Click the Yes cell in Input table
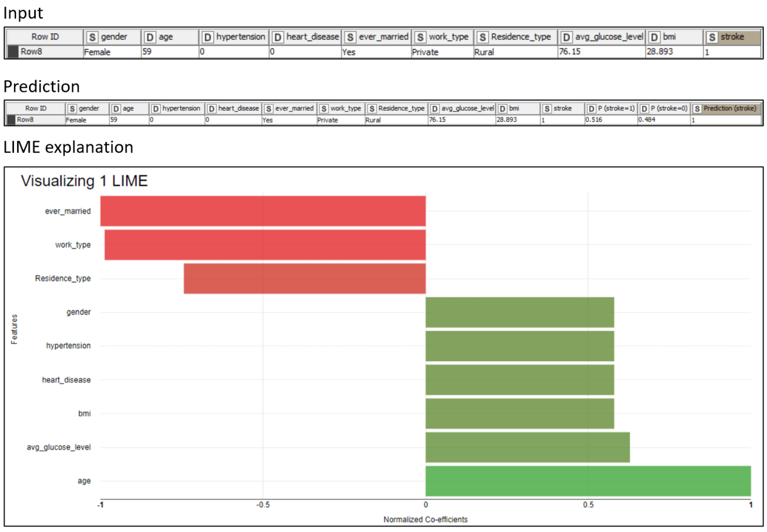Image resolution: width=767 pixels, height=532 pixels. [x=377, y=52]
